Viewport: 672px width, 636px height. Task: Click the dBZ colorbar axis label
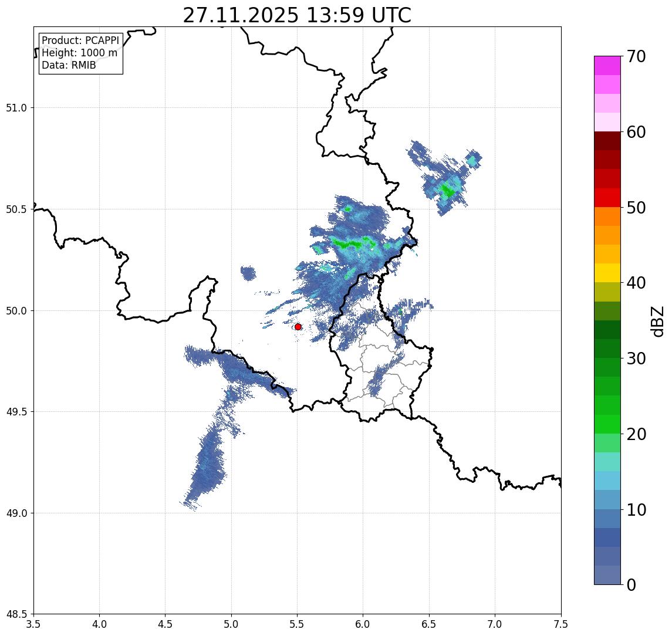(x=657, y=322)
